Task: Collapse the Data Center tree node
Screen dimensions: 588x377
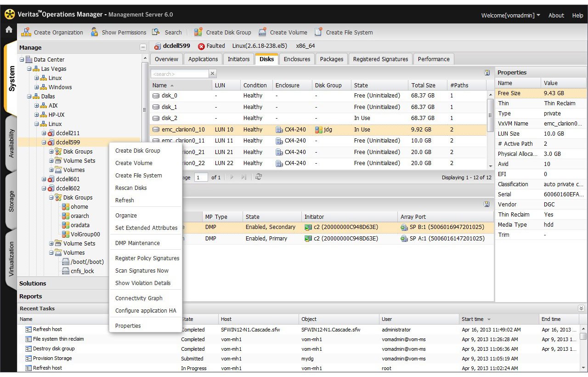Action: click(22, 60)
